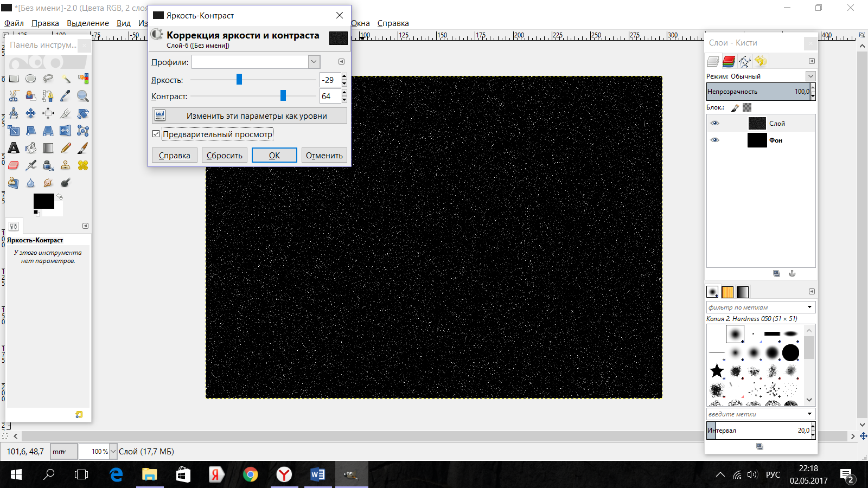Viewport: 868px width, 488px height.
Task: Select the Zoom magnifier tool
Action: point(83,96)
